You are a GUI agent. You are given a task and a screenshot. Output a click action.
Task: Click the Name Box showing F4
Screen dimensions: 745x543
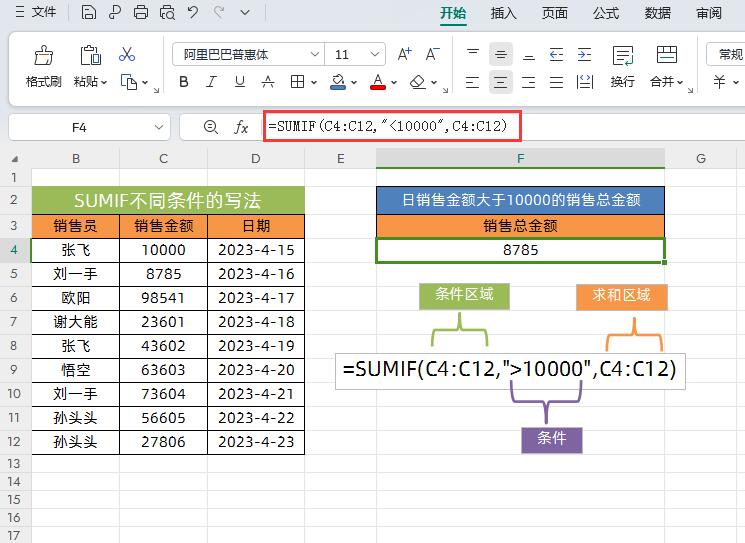pyautogui.click(x=89, y=127)
